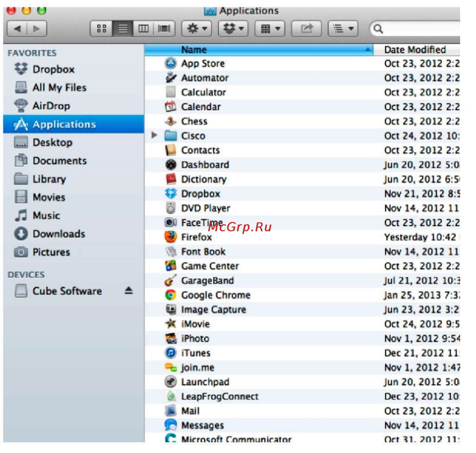The width and height of the screenshot is (476, 453).
Task: Select the Google Chrome icon
Action: click(171, 295)
